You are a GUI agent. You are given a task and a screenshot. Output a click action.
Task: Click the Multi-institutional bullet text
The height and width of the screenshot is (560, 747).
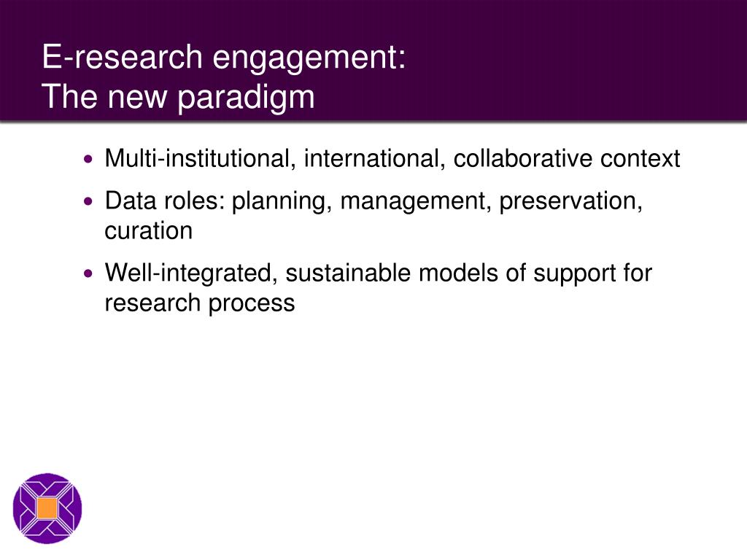pos(392,159)
